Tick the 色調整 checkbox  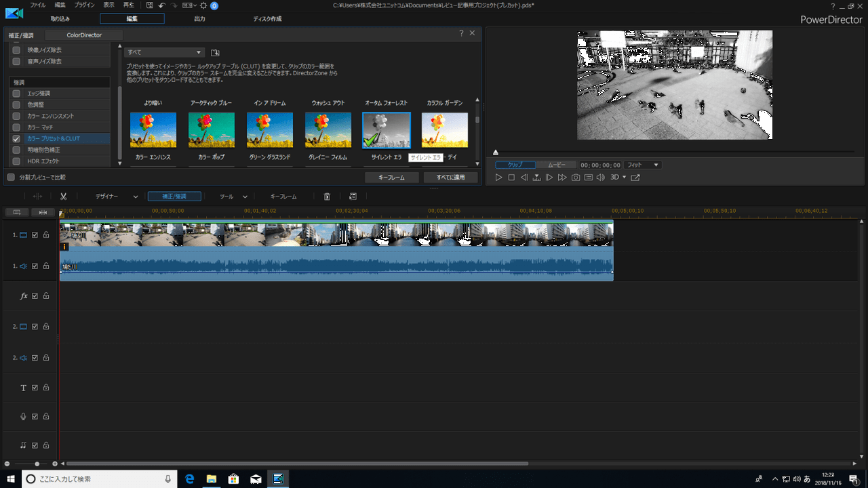pos(16,105)
